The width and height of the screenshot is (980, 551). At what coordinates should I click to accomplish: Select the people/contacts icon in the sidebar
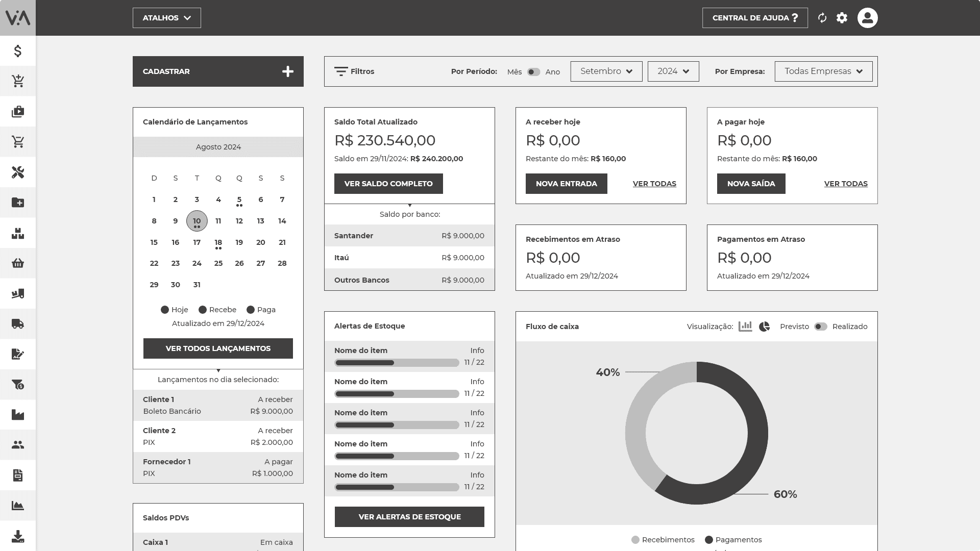(18, 445)
